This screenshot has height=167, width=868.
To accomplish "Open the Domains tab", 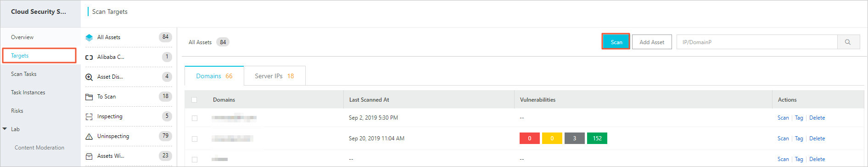I will [214, 76].
